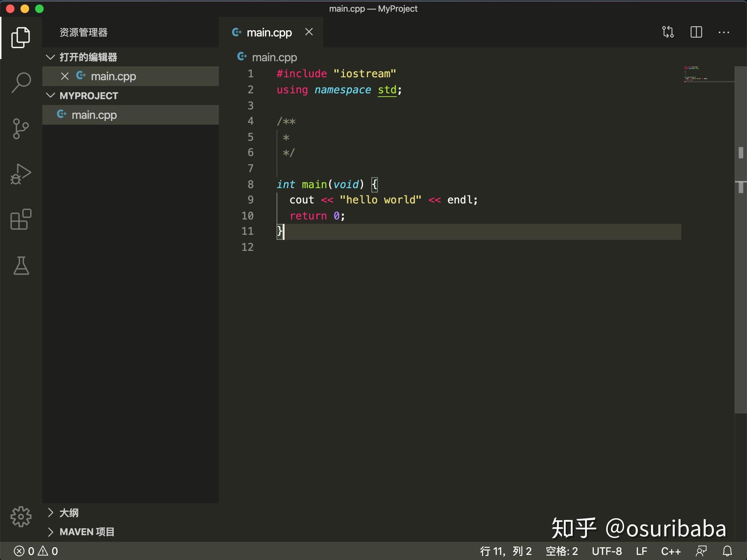Open the Search view icon
Screen dimensions: 747x560
click(21, 82)
